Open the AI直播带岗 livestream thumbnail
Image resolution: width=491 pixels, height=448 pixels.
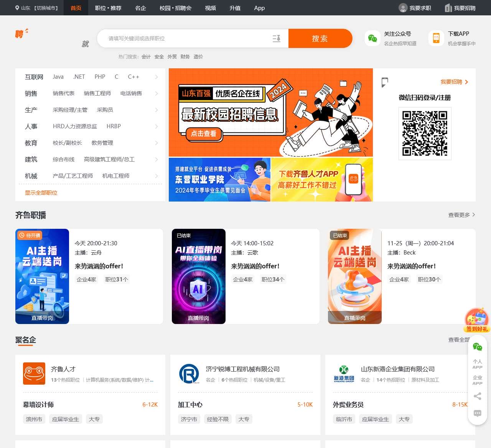point(199,276)
